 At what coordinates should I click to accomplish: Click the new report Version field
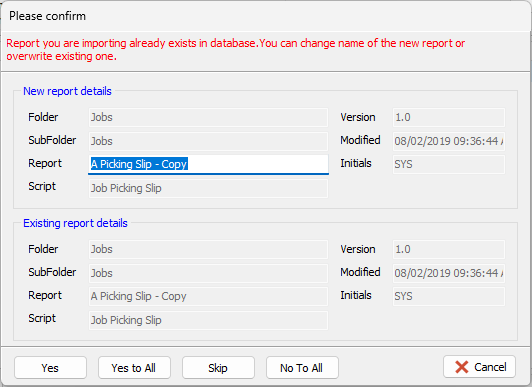449,117
